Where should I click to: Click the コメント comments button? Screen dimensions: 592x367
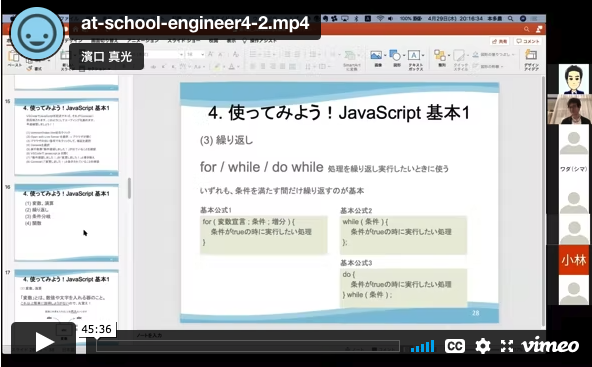[x=528, y=41]
